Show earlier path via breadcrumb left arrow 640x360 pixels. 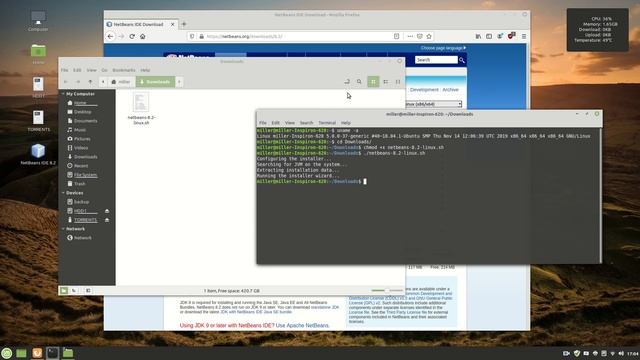(103, 82)
